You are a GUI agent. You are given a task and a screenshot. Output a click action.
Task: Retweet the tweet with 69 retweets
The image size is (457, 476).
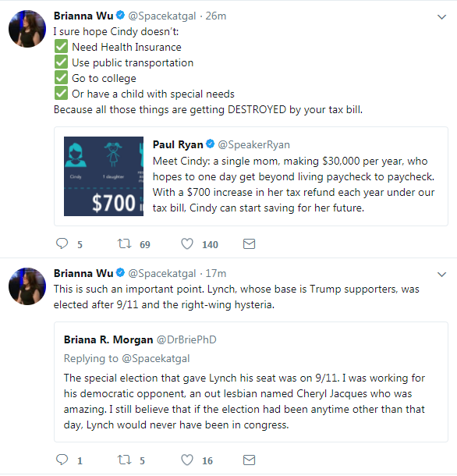pos(125,243)
